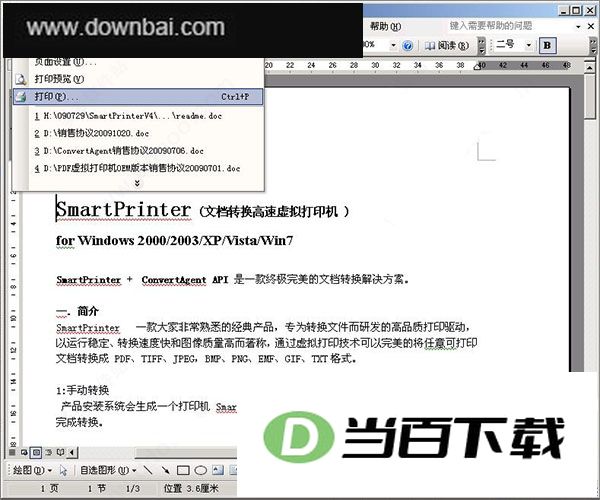Viewport: 600px width, 500px height.
Task: Close the document with the inner X
Action: tap(591, 26)
